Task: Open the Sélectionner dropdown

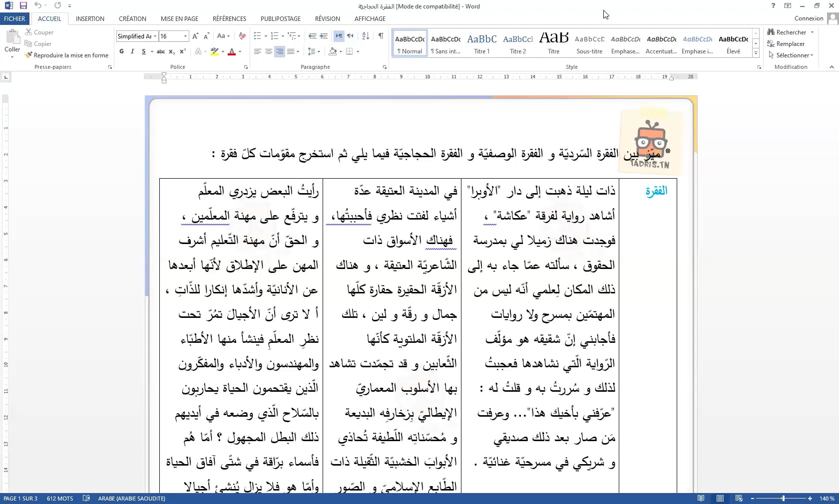Action: tap(791, 55)
